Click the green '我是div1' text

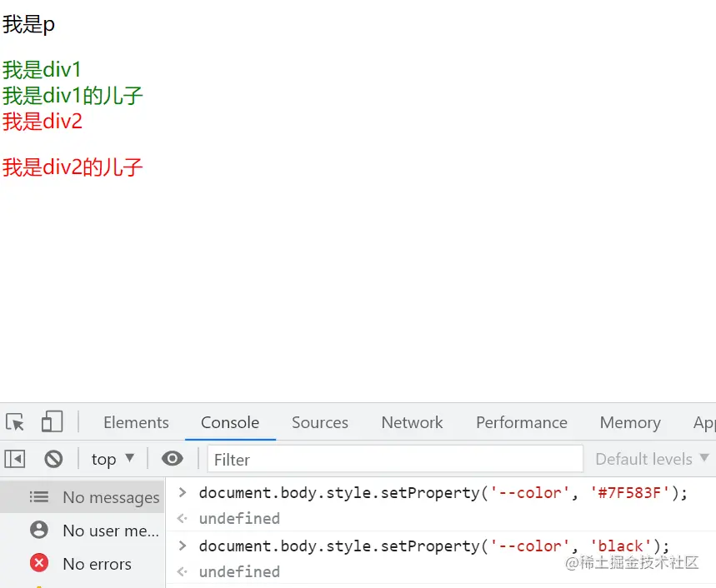[42, 70]
